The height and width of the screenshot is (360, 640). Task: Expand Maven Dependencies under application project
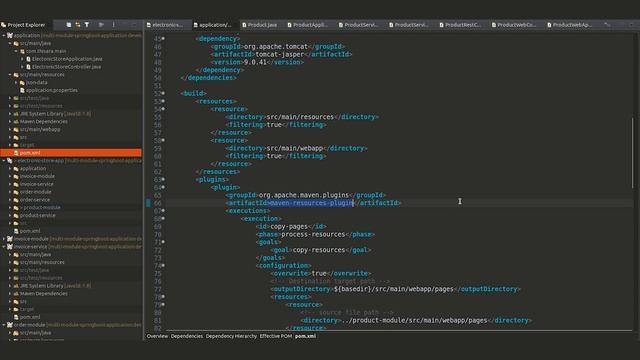coord(10,122)
